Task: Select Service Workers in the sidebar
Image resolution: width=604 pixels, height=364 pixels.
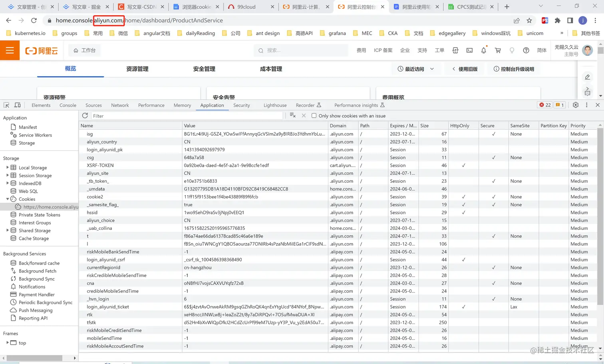Action: pyautogui.click(x=35, y=135)
